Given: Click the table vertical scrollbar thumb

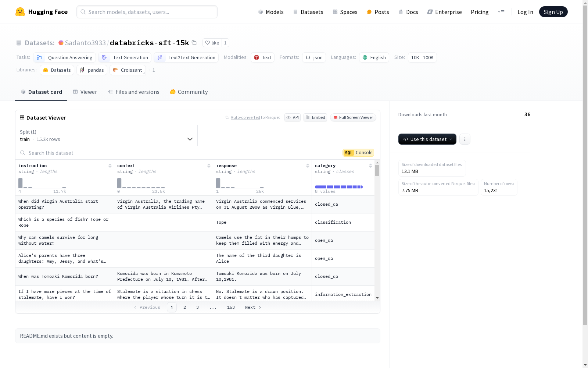Looking at the screenshot, I should click(377, 171).
